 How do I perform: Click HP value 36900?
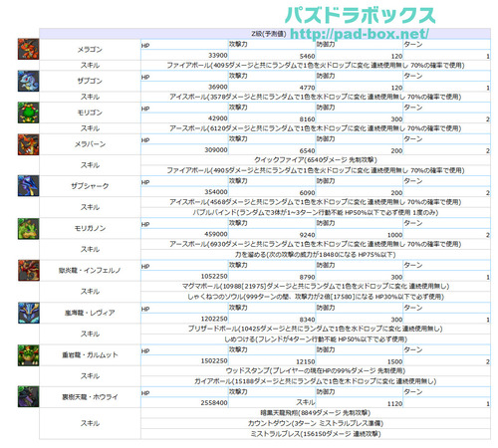tap(218, 87)
